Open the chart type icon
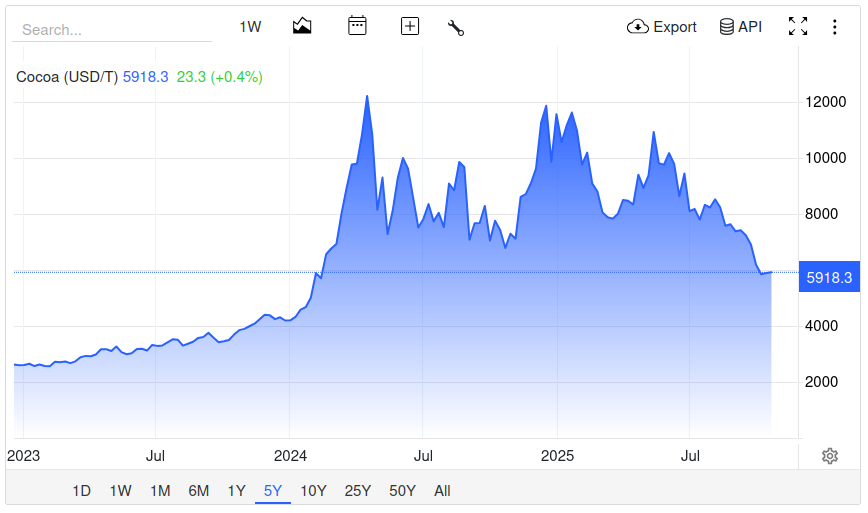The width and height of the screenshot is (868, 513). tap(302, 27)
